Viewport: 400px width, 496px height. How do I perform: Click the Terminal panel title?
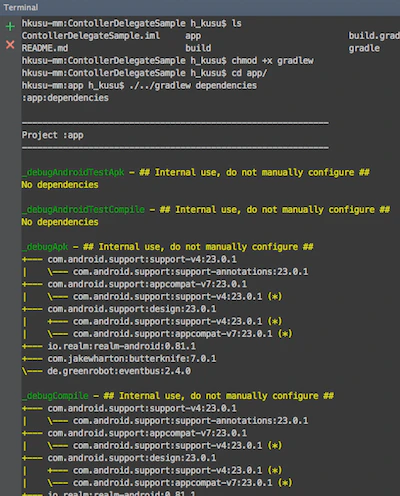point(21,7)
